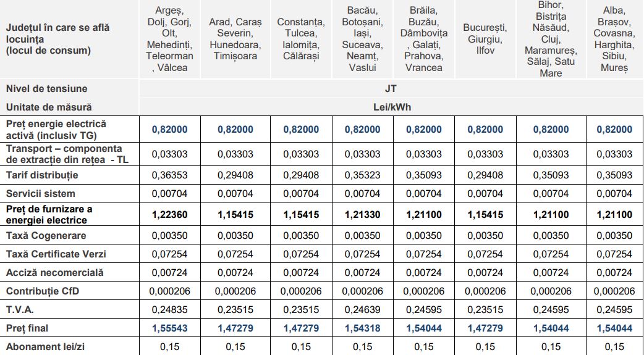Screen dimensions: 644x355
Task: Click the Argeș, Dolj, Gorj column header
Action: pos(170,39)
